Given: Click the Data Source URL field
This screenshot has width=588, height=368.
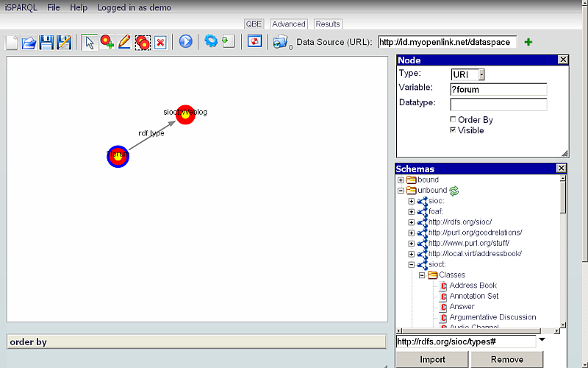Looking at the screenshot, I should 448,42.
